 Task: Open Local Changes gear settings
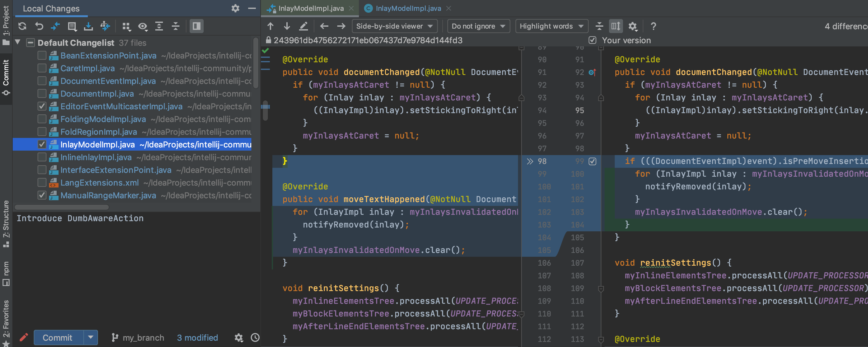235,8
